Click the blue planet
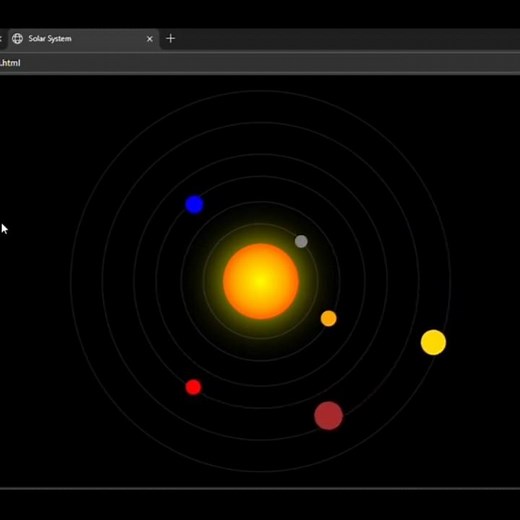 click(194, 204)
